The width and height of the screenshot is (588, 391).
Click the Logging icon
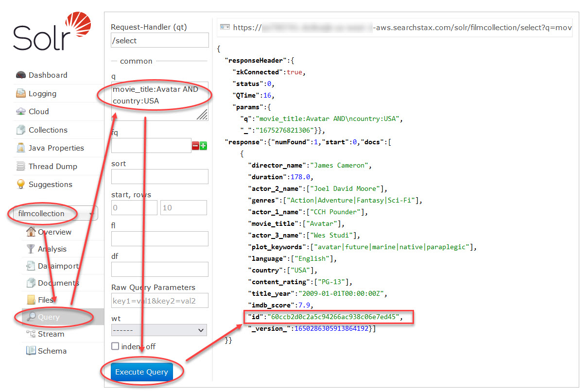21,94
